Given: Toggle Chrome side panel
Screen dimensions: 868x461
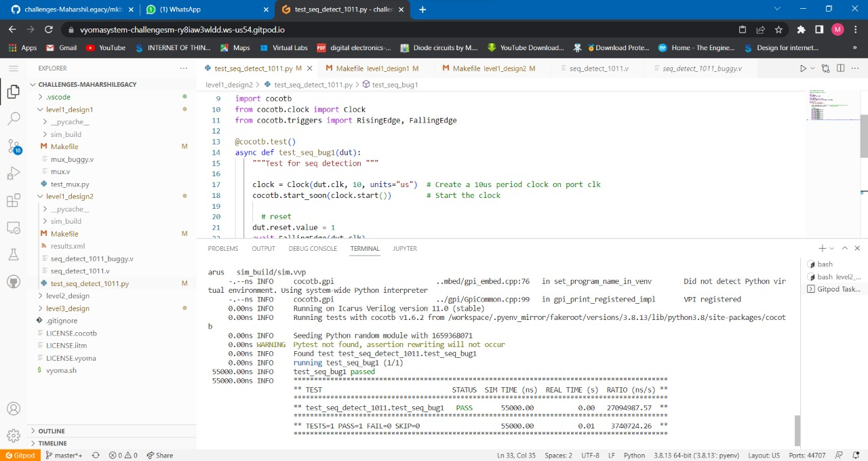Looking at the screenshot, I should [x=819, y=30].
